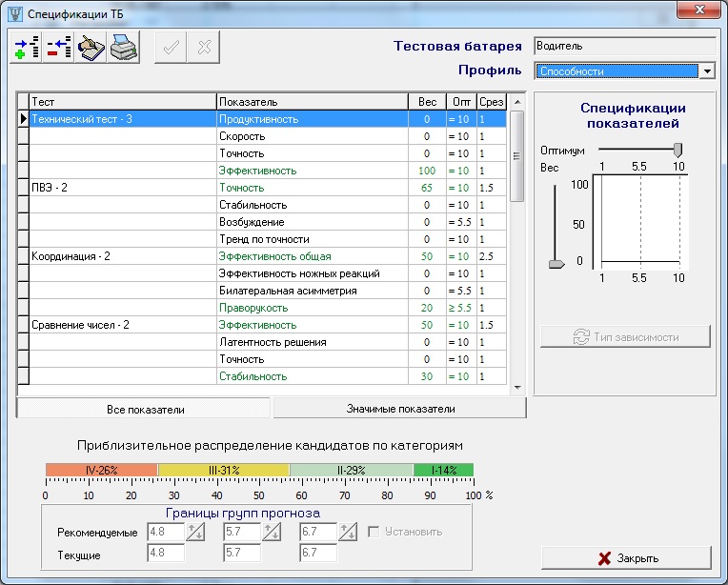This screenshot has width=728, height=585.
Task: Click the Тестовая батарея field showing Водитель
Action: pyautogui.click(x=623, y=46)
